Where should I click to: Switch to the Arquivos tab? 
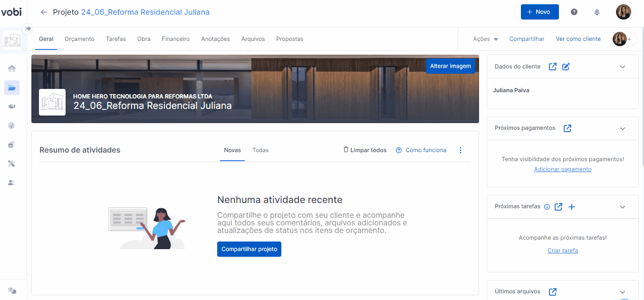pos(253,39)
